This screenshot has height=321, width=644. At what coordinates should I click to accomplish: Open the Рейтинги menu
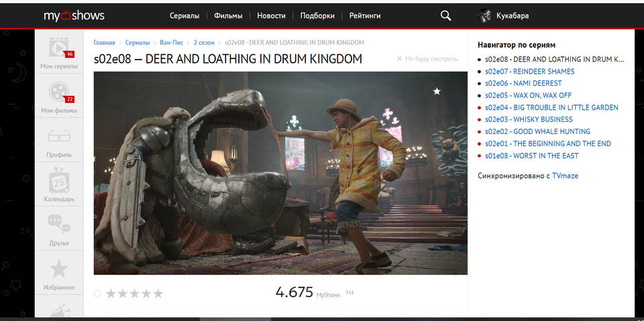pyautogui.click(x=365, y=15)
